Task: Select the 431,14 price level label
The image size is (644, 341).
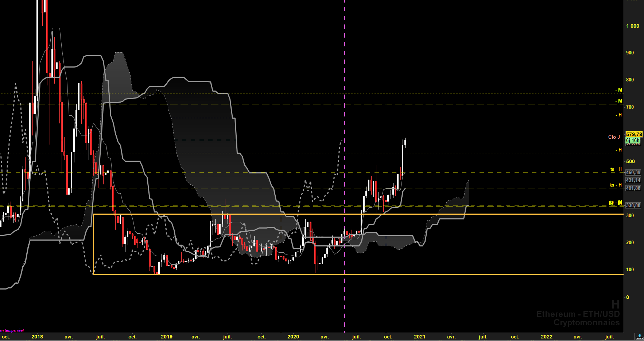Action: 633,180
